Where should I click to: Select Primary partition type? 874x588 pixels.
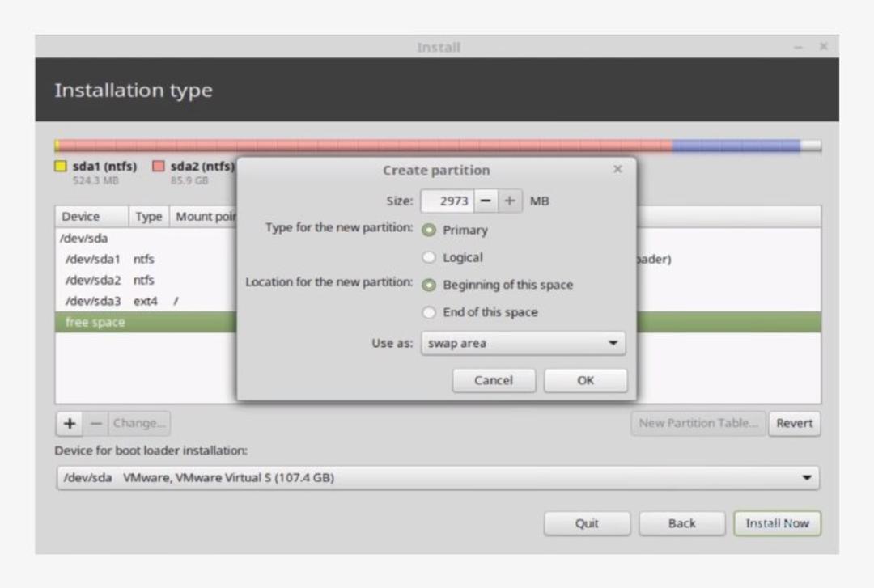coord(429,231)
